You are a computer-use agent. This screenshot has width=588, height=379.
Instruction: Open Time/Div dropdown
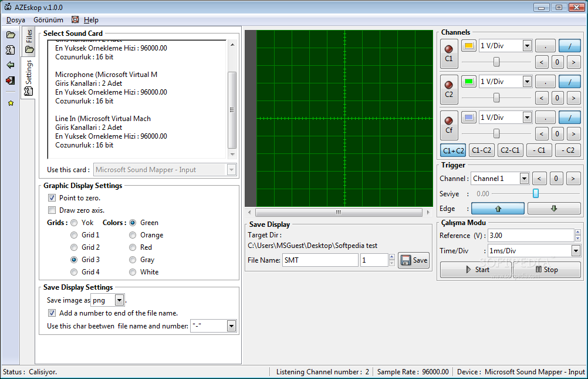click(576, 251)
